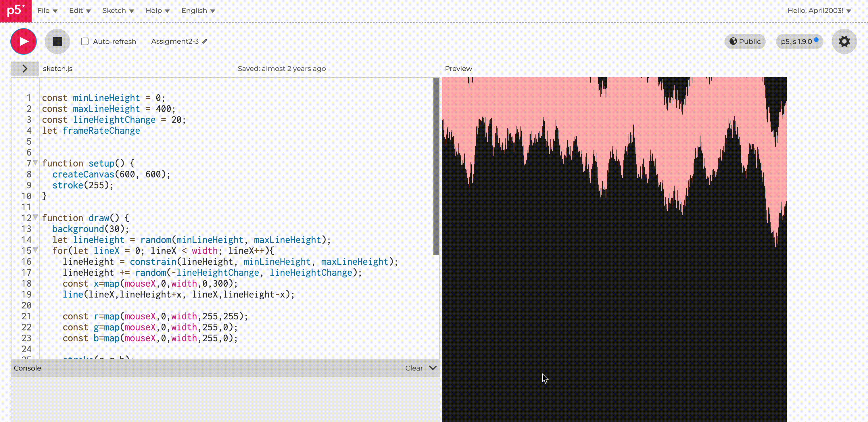Image resolution: width=868 pixels, height=422 pixels.
Task: Click the red Play sketch button
Action: tap(24, 41)
